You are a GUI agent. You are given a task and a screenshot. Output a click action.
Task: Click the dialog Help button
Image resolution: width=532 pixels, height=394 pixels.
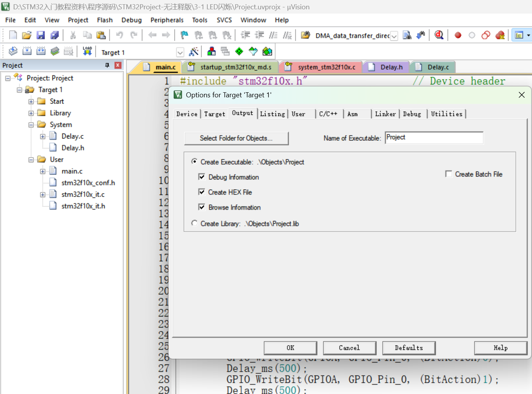click(501, 348)
